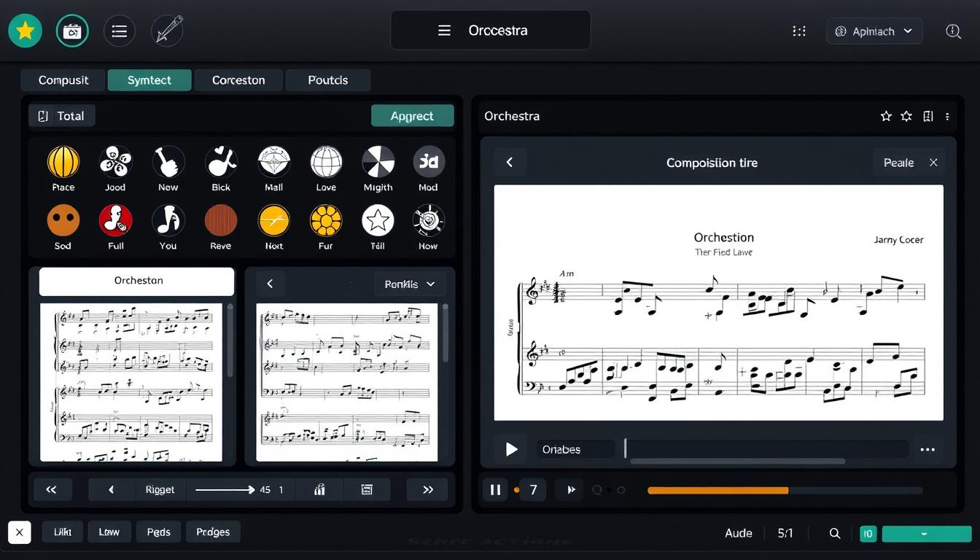Expand the Ponkils dropdown
This screenshot has width=980, height=560.
(x=409, y=284)
